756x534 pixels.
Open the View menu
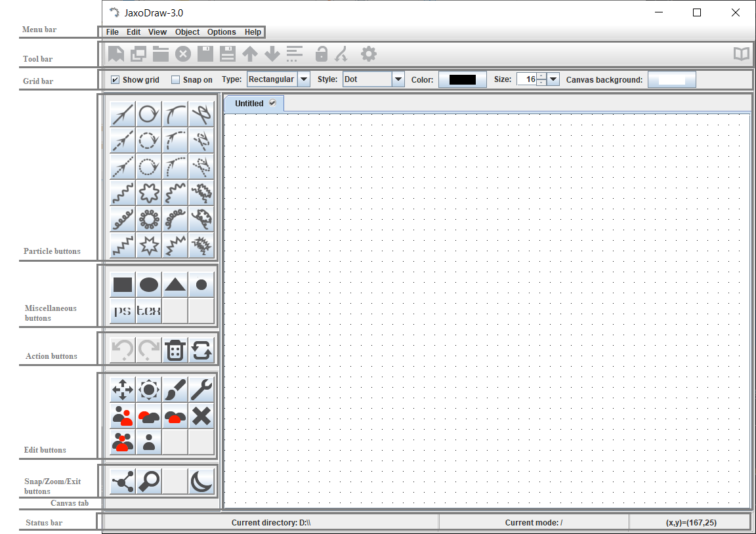(x=157, y=31)
